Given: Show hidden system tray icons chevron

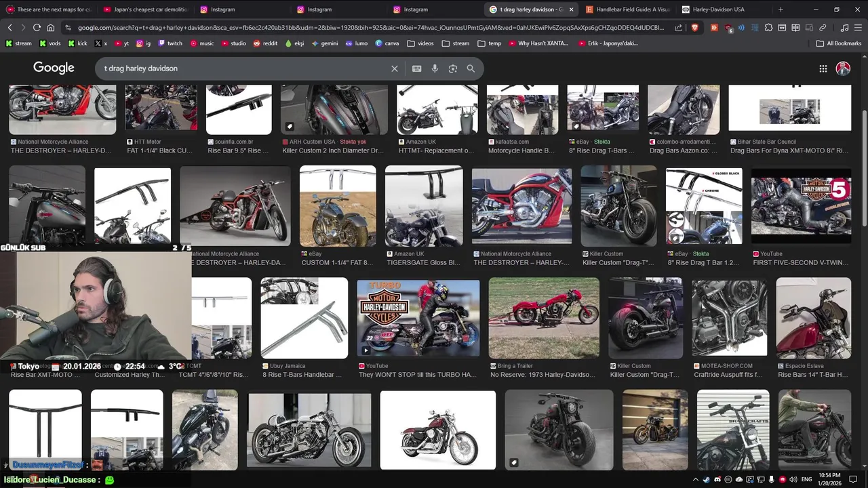Looking at the screenshot, I should coord(695,480).
